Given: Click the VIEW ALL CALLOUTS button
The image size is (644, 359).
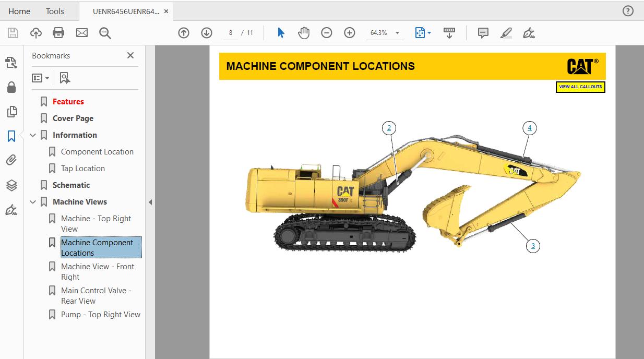Looking at the screenshot, I should point(580,87).
